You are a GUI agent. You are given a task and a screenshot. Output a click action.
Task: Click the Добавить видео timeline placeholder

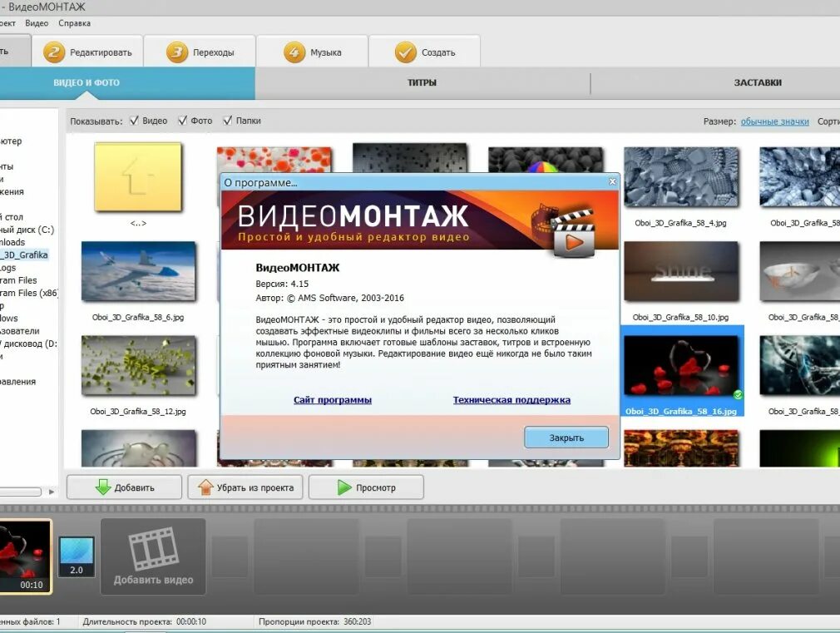coord(153,556)
